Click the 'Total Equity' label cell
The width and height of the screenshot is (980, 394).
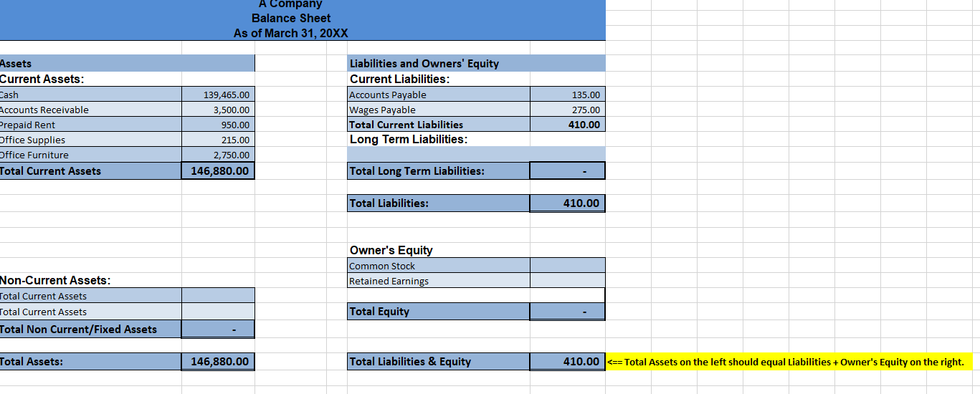(439, 312)
